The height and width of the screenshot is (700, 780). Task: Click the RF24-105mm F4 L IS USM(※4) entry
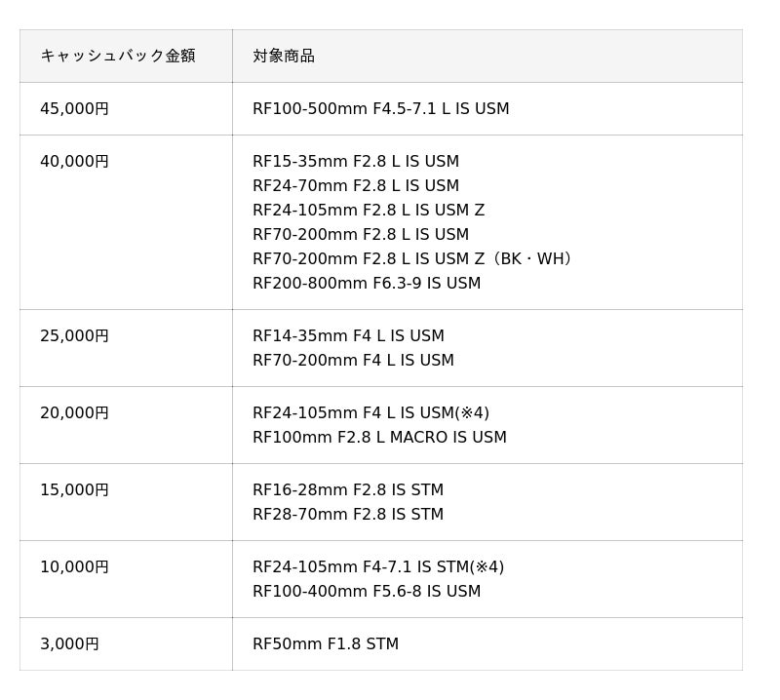coord(370,413)
